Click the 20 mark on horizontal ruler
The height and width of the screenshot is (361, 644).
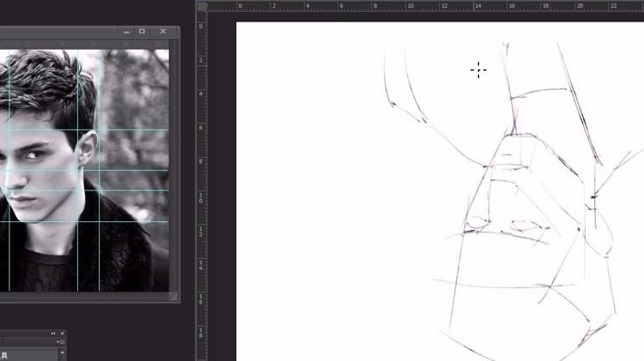(580, 6)
